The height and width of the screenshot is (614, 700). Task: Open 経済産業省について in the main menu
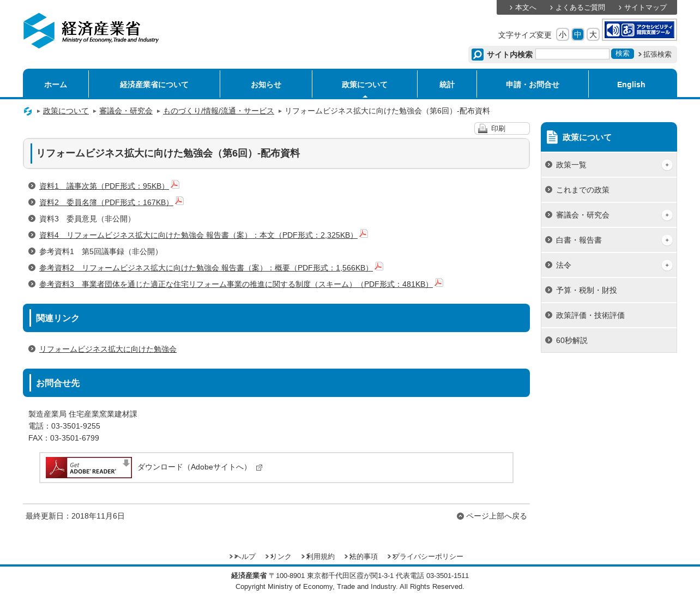(x=154, y=85)
